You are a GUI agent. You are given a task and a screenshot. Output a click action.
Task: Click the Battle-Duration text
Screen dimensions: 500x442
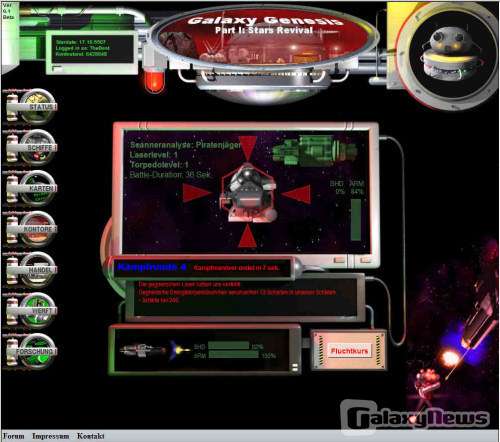(x=170, y=174)
